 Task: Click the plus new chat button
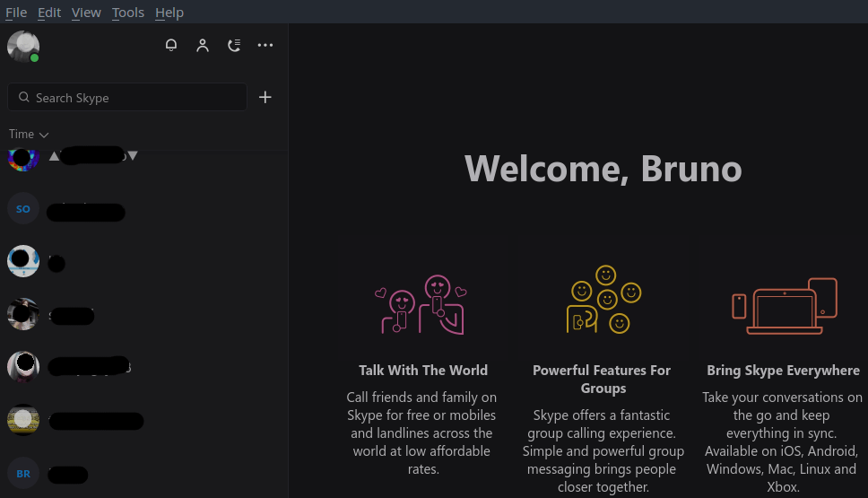[x=265, y=98]
